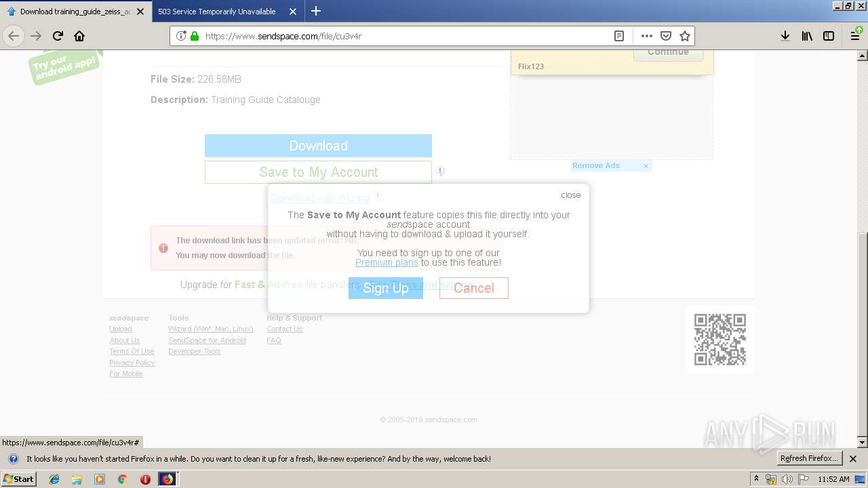The image size is (868, 488).
Task: Click the volume speaker tray icon
Action: click(x=787, y=479)
